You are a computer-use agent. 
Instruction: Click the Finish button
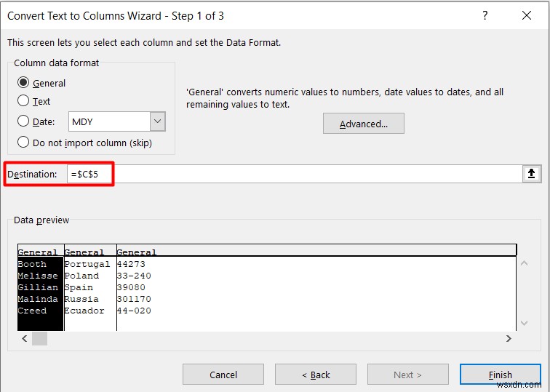[501, 375]
